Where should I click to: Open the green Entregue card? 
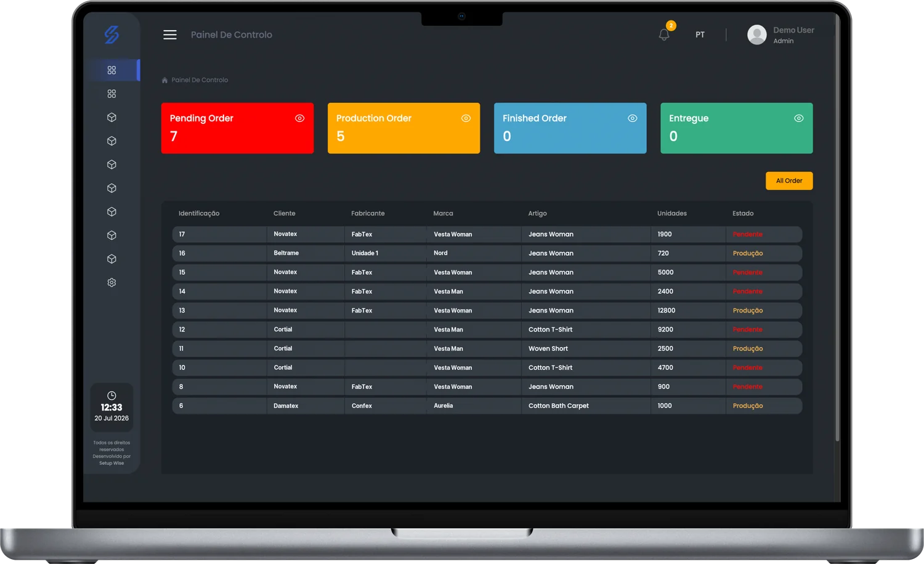736,128
